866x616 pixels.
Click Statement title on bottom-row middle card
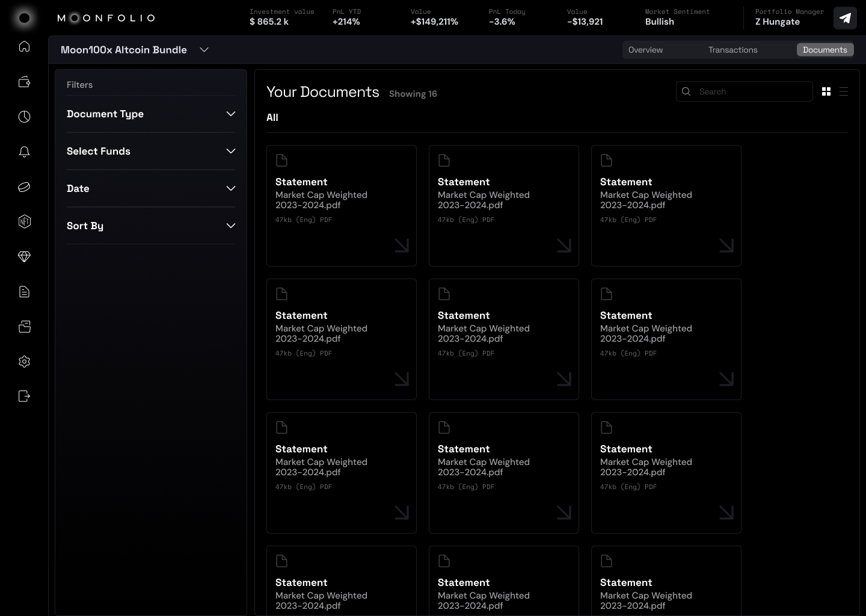point(464,582)
